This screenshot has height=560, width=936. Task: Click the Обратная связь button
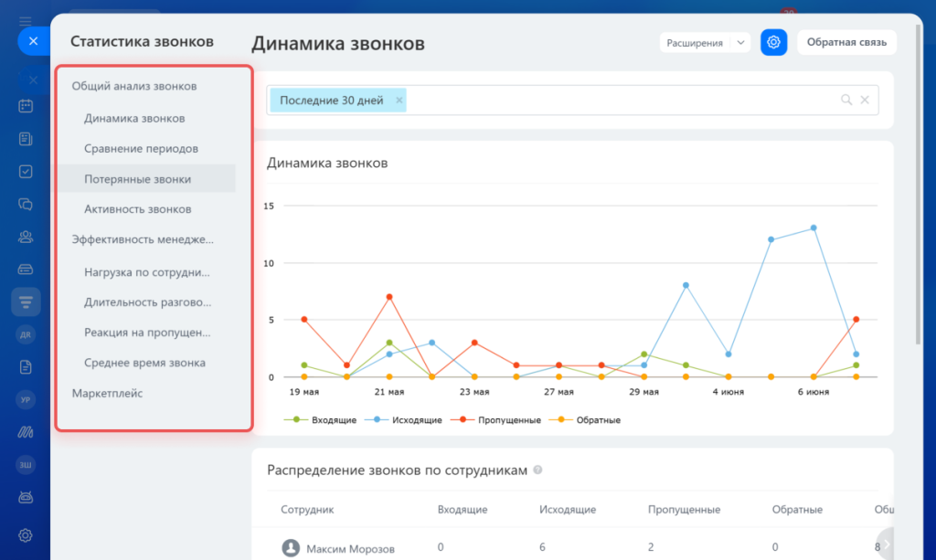point(846,42)
